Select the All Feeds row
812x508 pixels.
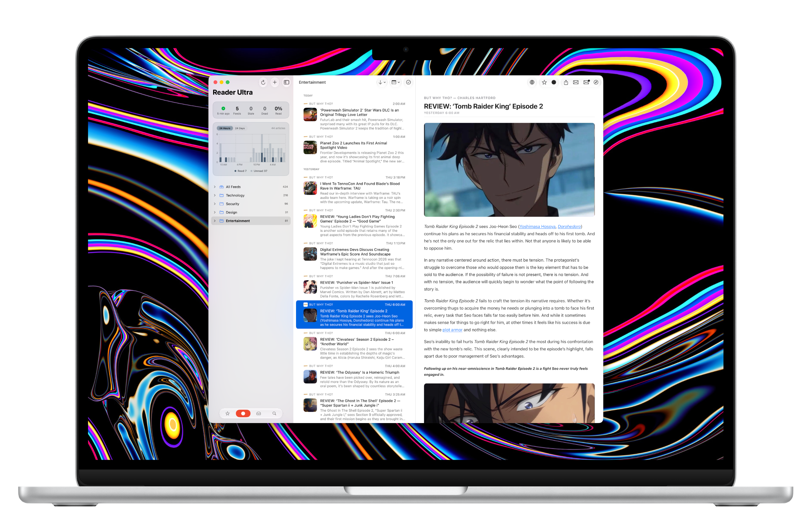(251, 187)
